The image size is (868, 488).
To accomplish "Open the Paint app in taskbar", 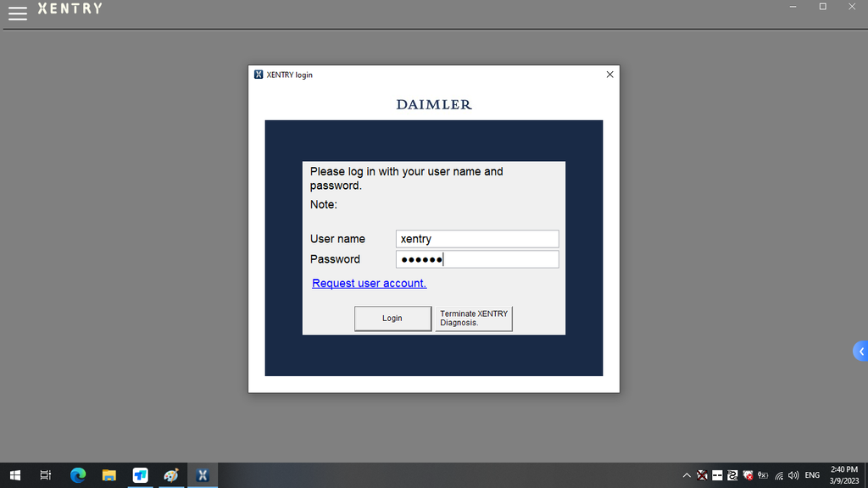I will (x=171, y=475).
